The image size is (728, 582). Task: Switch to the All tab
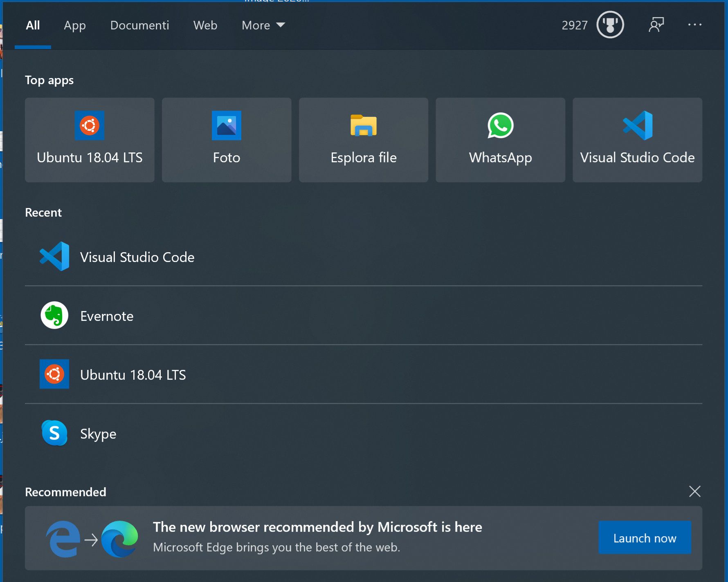click(x=33, y=25)
